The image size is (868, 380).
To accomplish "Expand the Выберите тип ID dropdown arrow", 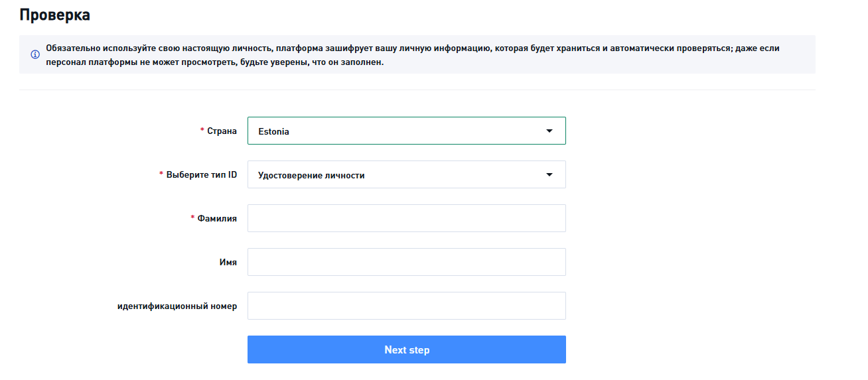I will pos(549,174).
